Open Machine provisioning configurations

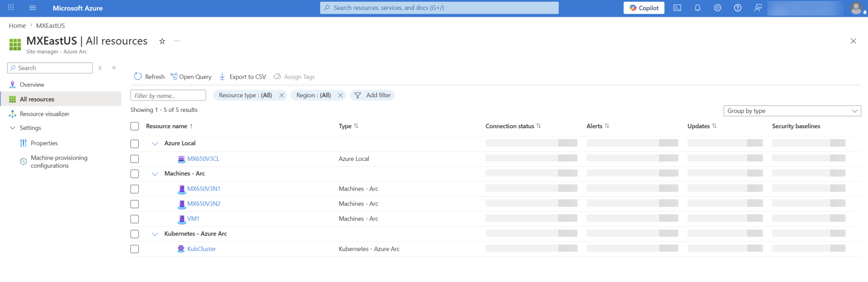(59, 162)
